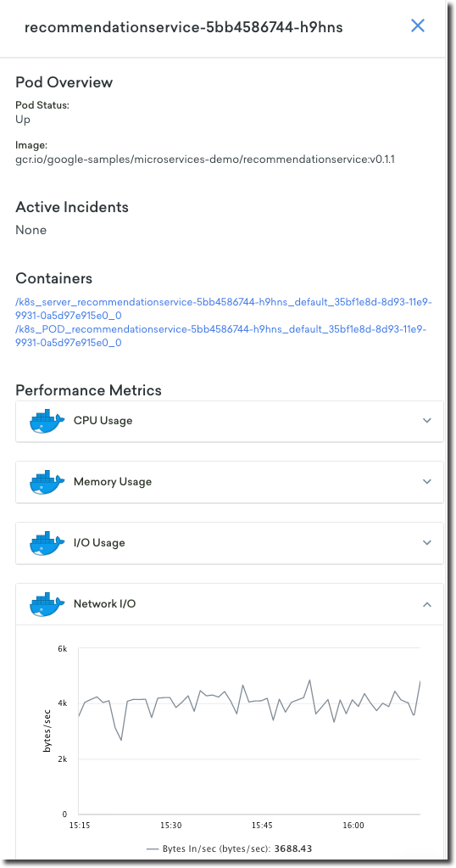Open the k8s_server recommendationservice container link

223,309
